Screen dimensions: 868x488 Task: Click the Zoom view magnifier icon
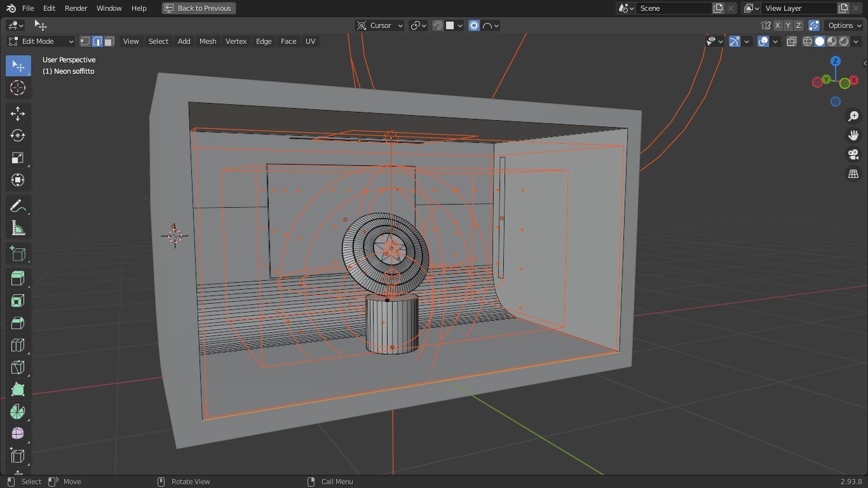pos(853,116)
